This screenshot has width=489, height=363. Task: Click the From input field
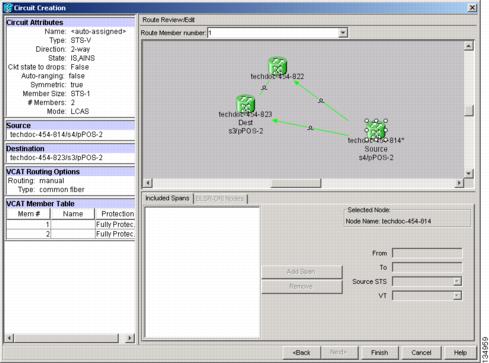click(427, 253)
